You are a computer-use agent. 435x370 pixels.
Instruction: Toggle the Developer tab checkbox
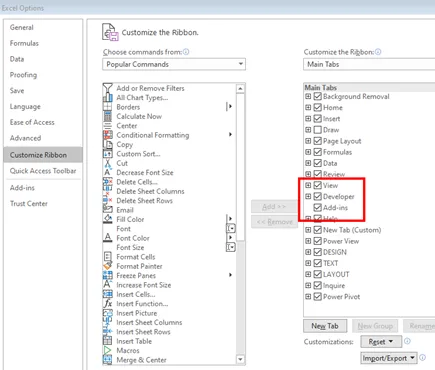[x=318, y=196]
